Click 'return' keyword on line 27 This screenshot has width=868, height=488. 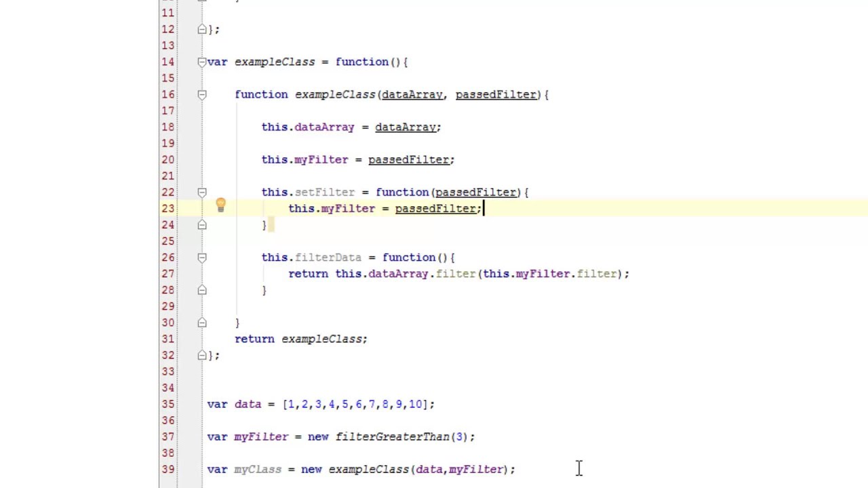click(x=308, y=273)
